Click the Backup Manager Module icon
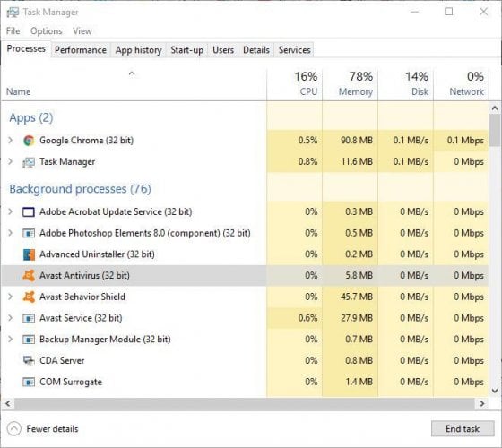 pyautogui.click(x=29, y=340)
